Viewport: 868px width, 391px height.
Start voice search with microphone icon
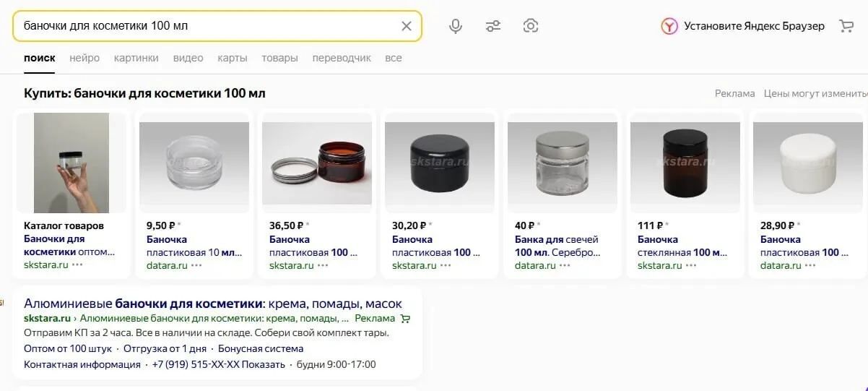(x=456, y=26)
